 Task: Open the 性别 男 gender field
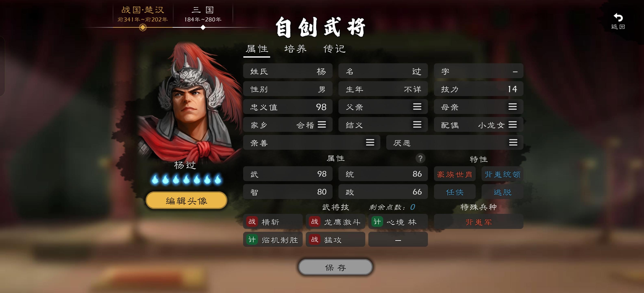click(288, 89)
